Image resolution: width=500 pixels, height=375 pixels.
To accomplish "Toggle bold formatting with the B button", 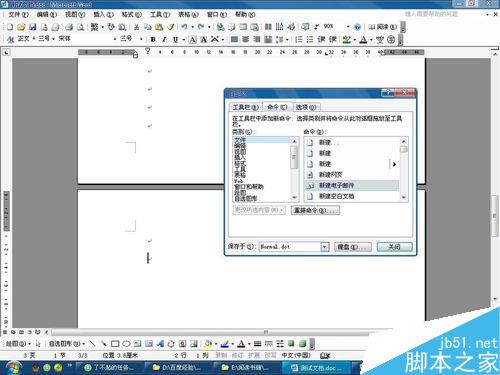I will [x=153, y=39].
